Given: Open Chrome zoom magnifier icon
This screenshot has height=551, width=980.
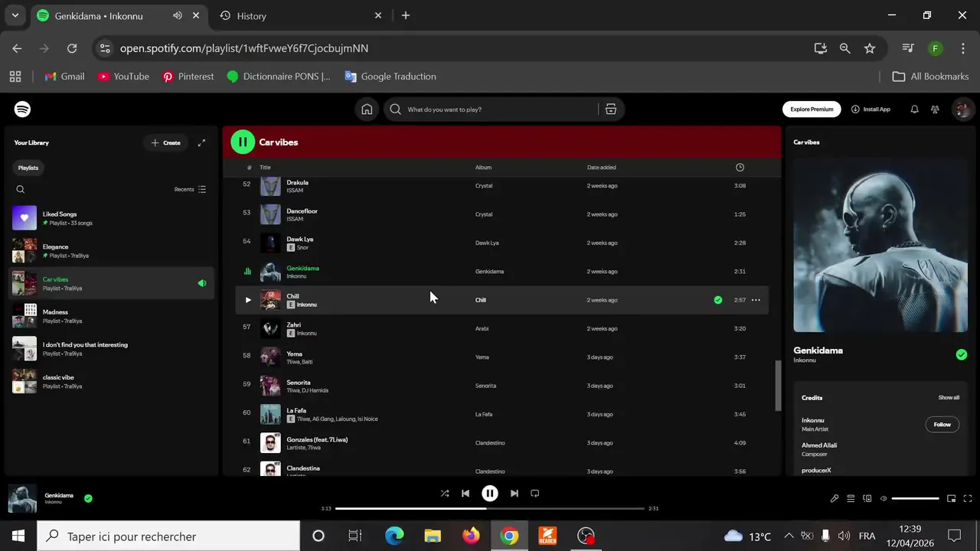Looking at the screenshot, I should [845, 48].
